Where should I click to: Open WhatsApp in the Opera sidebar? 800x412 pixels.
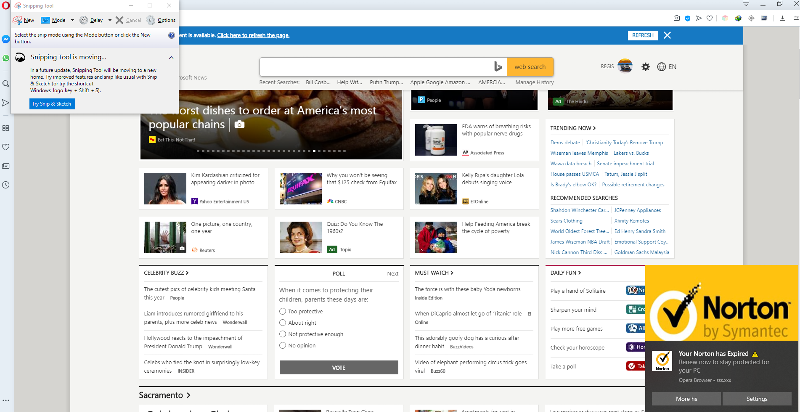[x=6, y=58]
